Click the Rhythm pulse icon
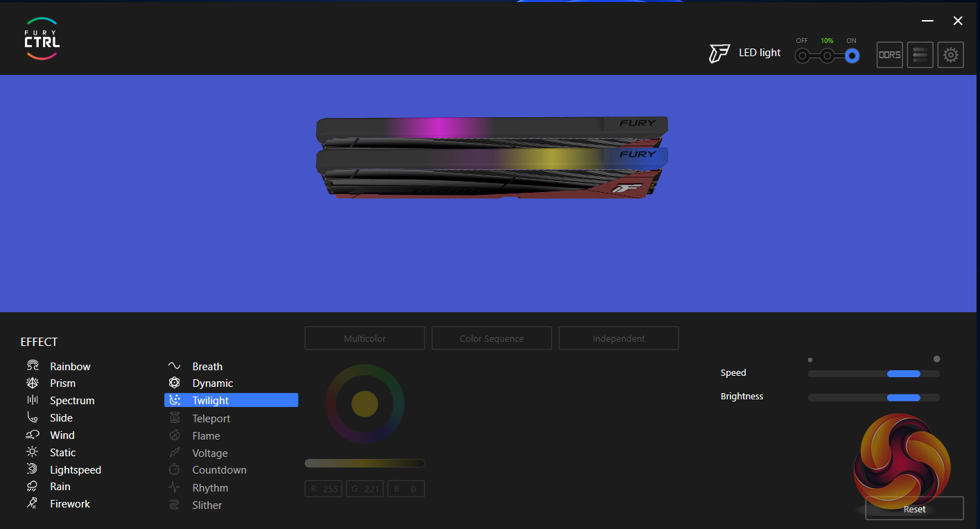The image size is (980, 529). point(175,487)
